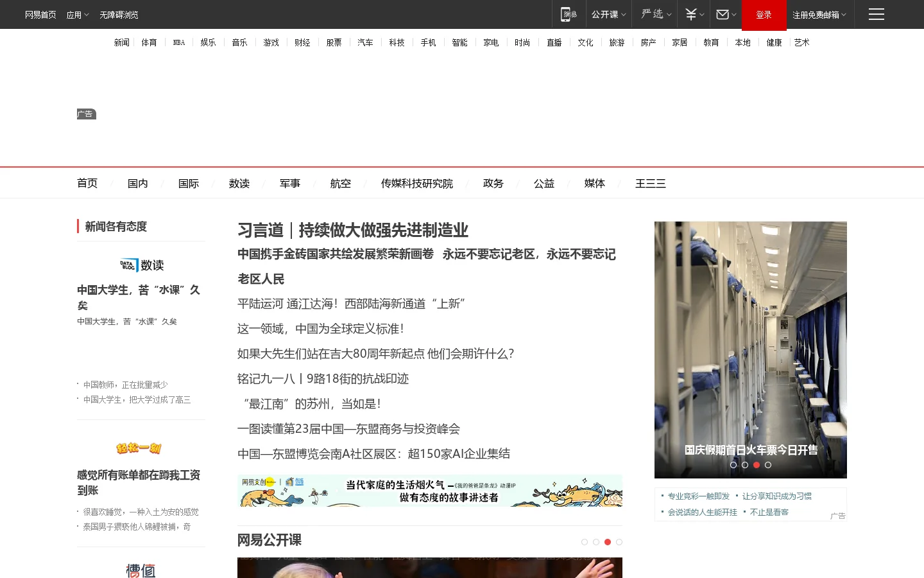Open article 平陆运河 通江达海
924x578 pixels.
[x=352, y=304]
